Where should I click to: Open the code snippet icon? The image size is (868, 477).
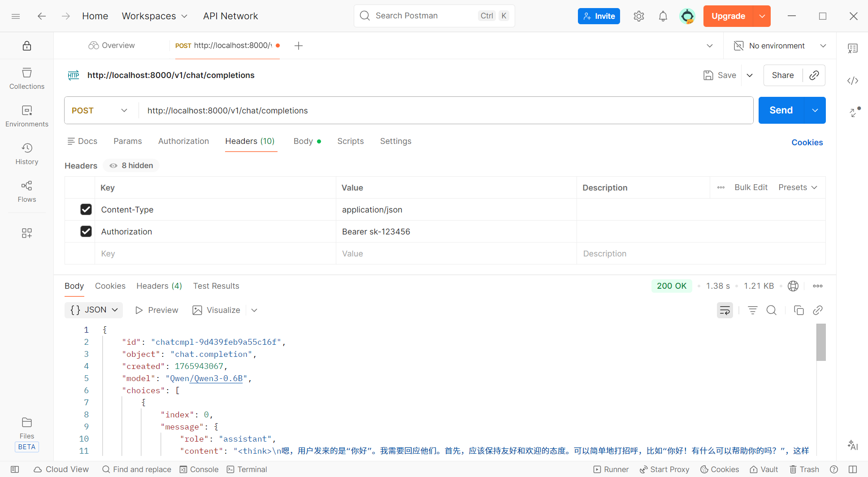(x=853, y=81)
